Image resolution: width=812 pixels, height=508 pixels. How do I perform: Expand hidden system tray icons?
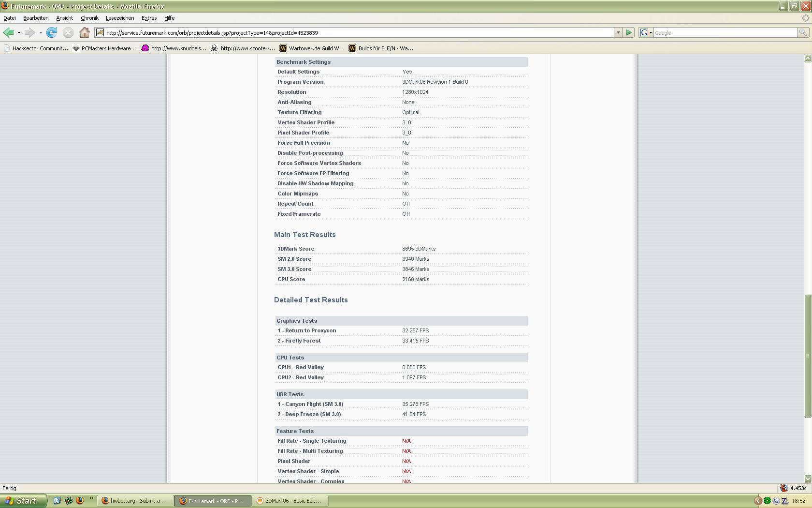click(758, 501)
